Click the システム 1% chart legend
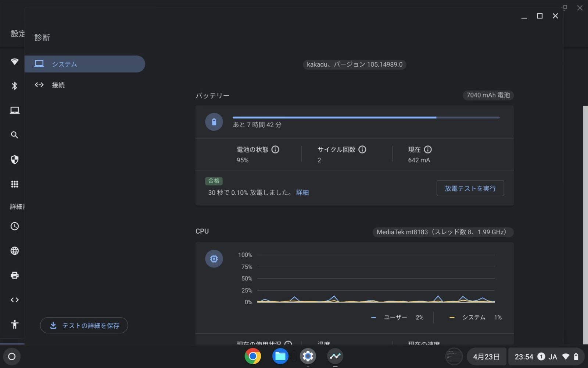The image size is (588, 368). coord(476,317)
